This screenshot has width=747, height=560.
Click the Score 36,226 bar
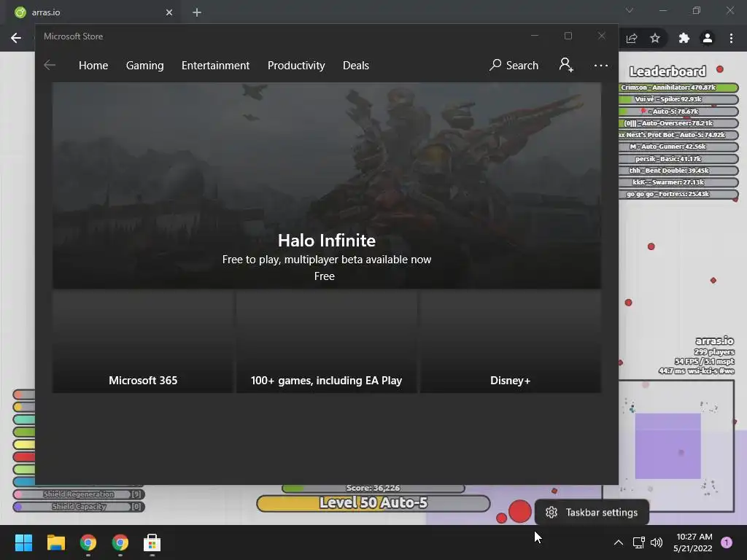tap(373, 489)
